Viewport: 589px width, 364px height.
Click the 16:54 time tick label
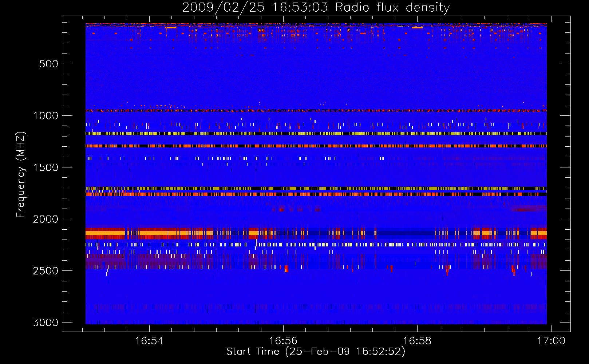point(149,341)
